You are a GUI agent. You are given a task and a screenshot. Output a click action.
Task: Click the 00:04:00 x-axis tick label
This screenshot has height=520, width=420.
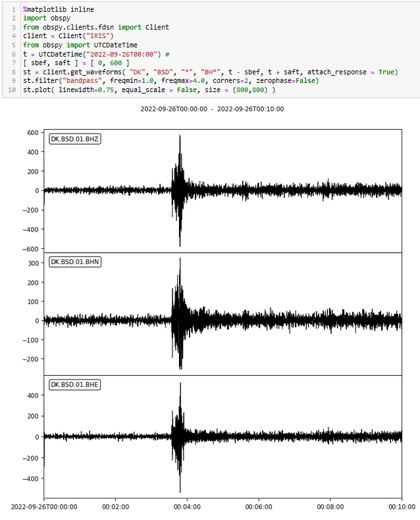click(187, 507)
